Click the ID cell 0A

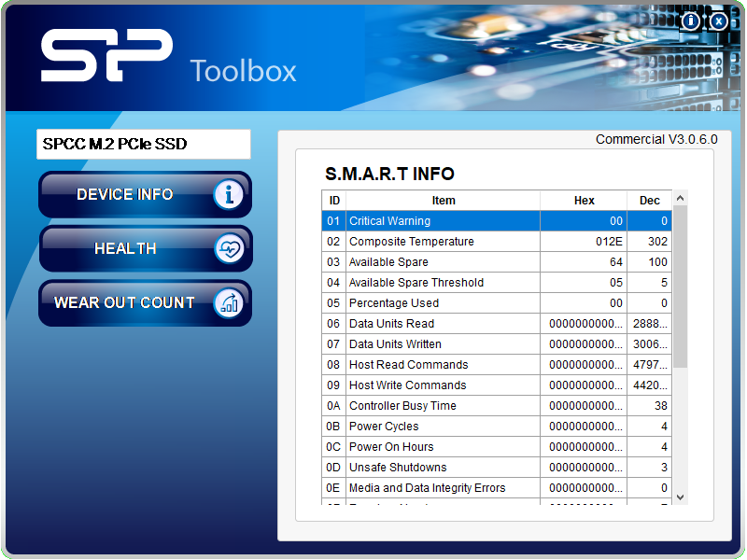click(333, 405)
